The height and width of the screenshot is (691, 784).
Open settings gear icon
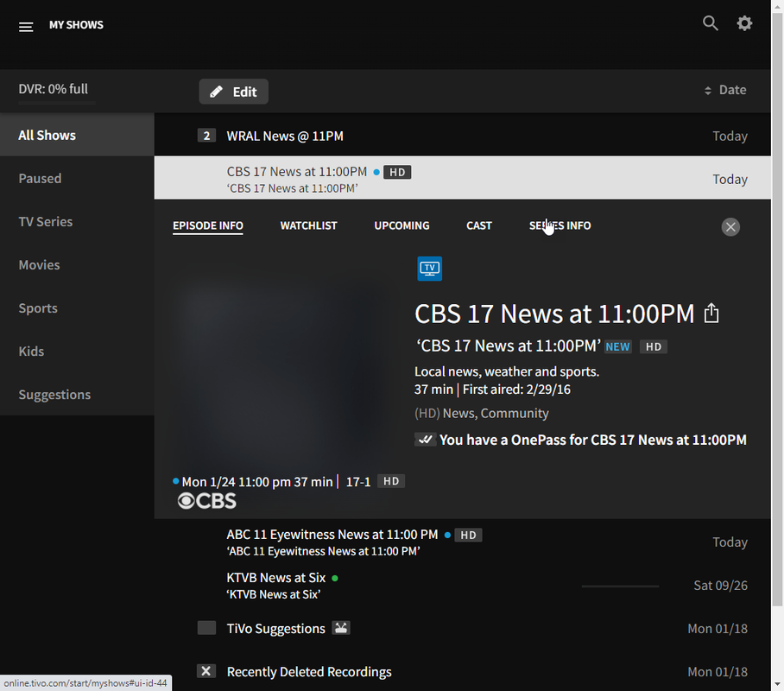click(x=744, y=23)
